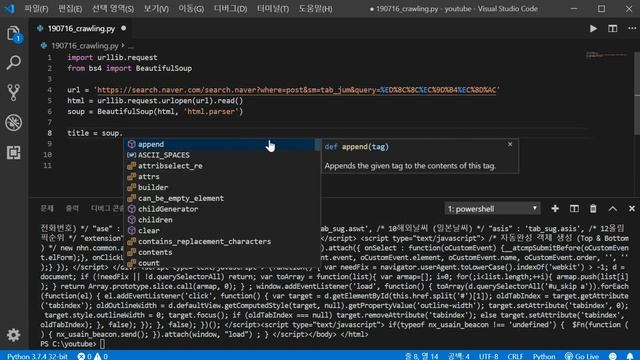Viewport: 640px width, 360px height.
Task: Open the Source Control view
Action: point(13,93)
